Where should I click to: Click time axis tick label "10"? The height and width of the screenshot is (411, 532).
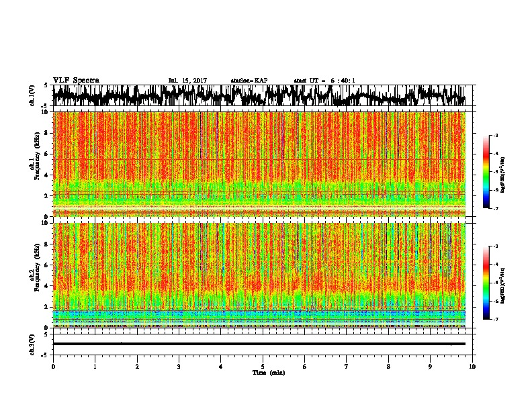472,367
